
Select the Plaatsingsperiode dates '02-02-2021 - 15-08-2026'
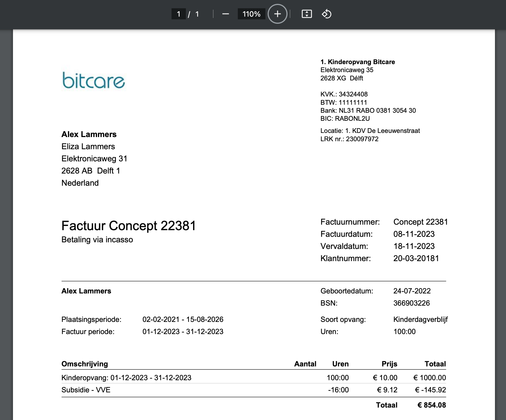coord(183,319)
